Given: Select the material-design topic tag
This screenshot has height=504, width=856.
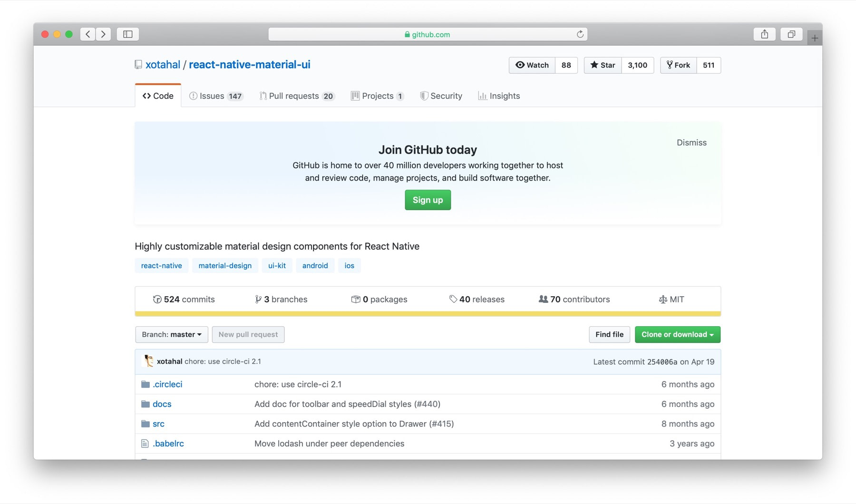Looking at the screenshot, I should click(x=225, y=265).
